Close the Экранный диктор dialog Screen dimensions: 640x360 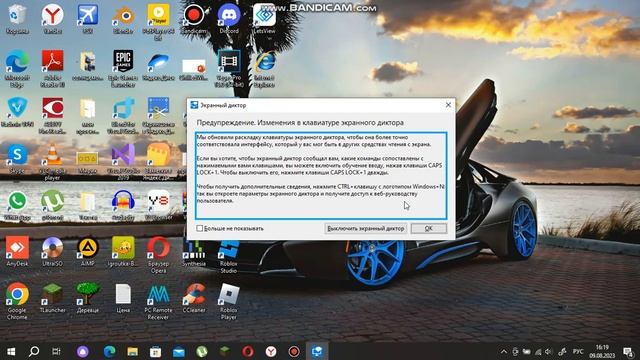click(x=448, y=105)
